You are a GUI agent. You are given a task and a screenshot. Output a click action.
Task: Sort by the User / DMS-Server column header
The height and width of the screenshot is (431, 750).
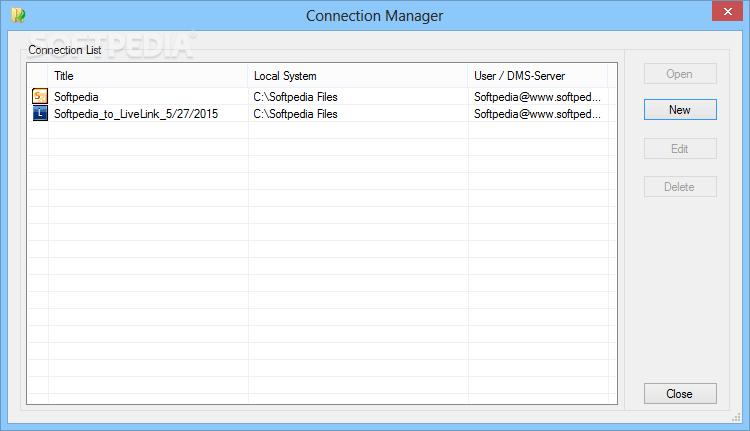coord(538,76)
